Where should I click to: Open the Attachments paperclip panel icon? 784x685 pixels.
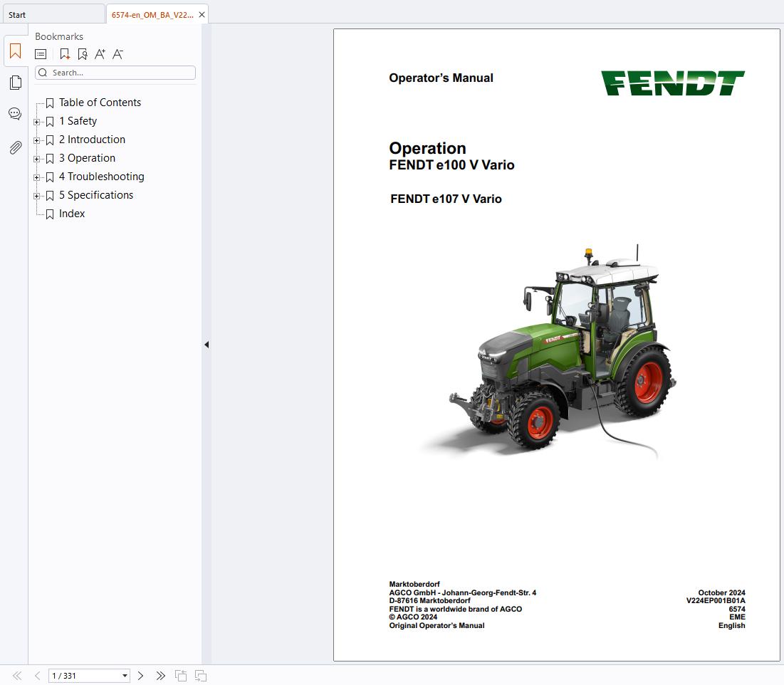tap(16, 147)
